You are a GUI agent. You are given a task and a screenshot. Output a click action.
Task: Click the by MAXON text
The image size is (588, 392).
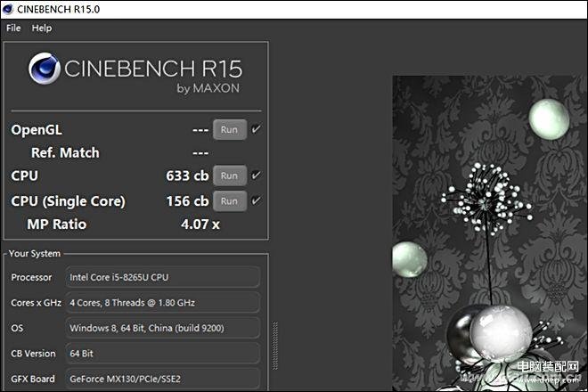(208, 88)
